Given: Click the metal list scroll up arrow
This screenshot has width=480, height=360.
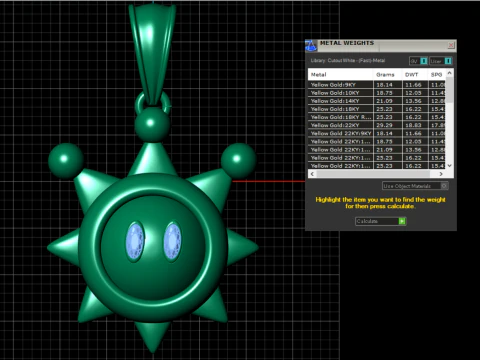Looking at the screenshot, I should (450, 73).
